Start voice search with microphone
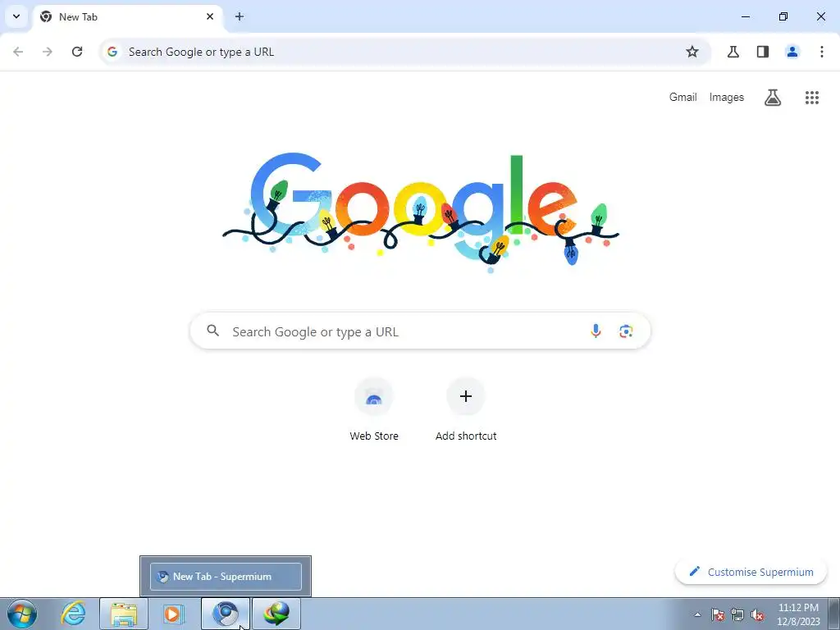This screenshot has height=630, width=840. pyautogui.click(x=596, y=331)
